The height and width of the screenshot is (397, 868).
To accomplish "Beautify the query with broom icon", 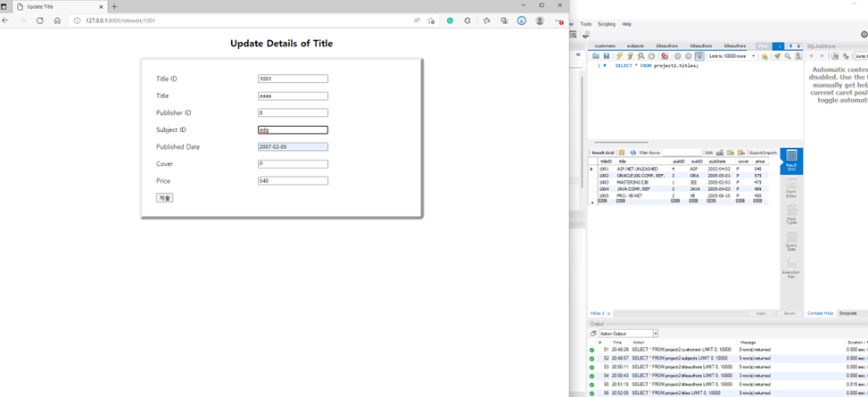I will click(777, 56).
